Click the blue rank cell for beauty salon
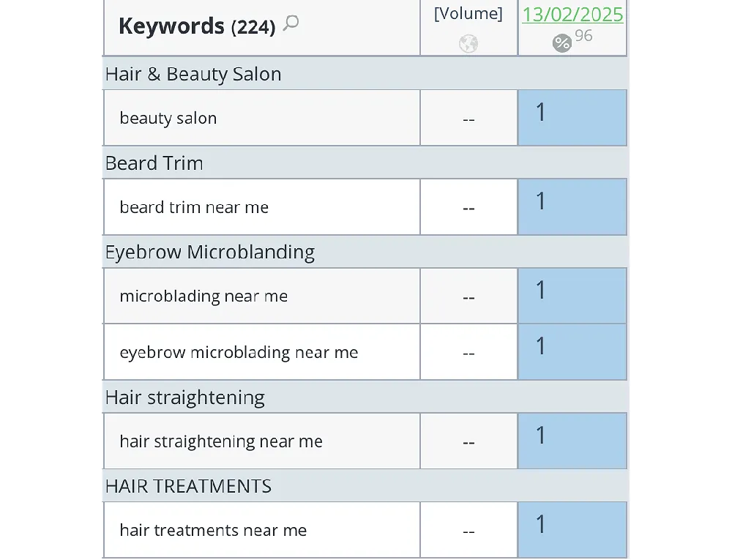Screen dimensions: 732x560 tap(572, 118)
